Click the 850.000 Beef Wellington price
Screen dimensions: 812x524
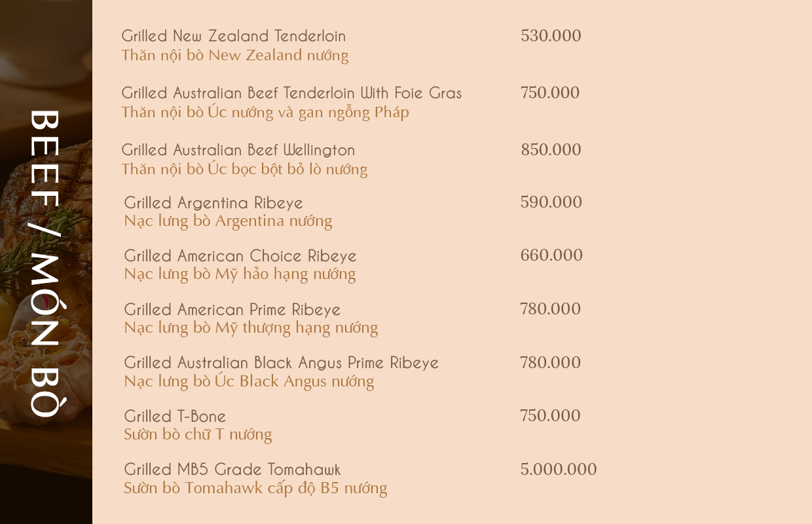coord(551,150)
